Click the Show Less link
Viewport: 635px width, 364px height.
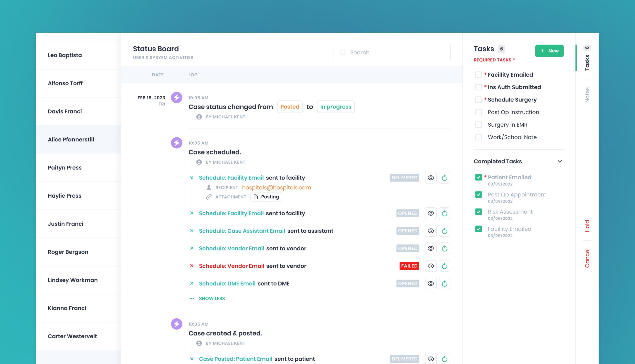click(x=212, y=299)
